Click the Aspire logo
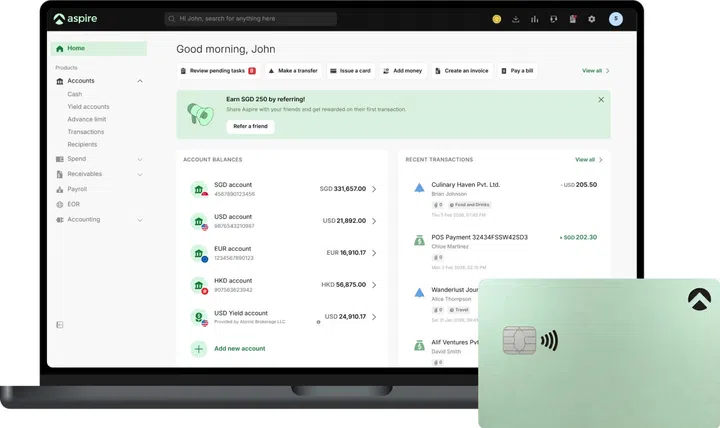Viewport: 720px width, 428px height. tap(75, 19)
